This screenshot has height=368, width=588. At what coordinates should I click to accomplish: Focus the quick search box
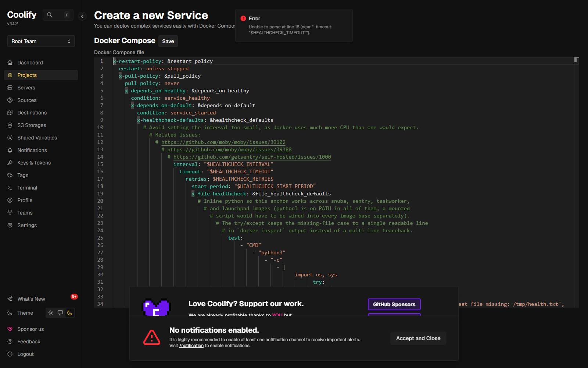58,15
